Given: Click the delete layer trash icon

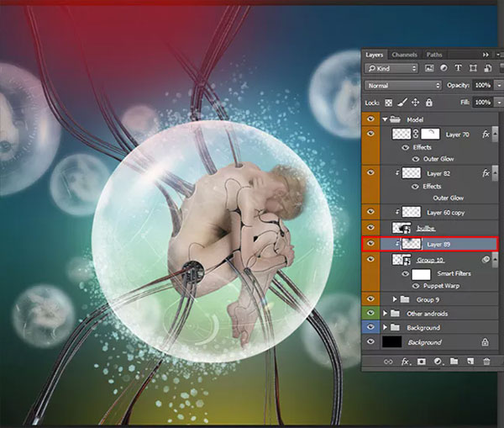Looking at the screenshot, I should [486, 362].
